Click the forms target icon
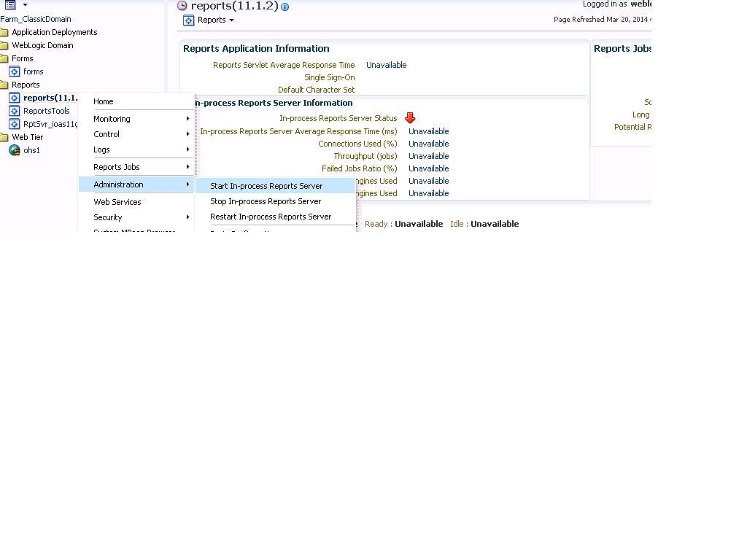 15,72
